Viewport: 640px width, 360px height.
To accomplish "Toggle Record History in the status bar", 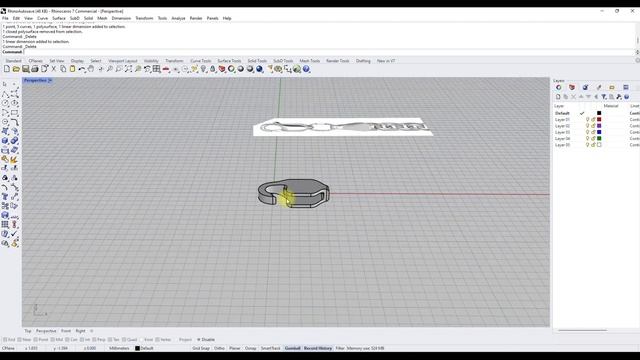I will [x=318, y=348].
